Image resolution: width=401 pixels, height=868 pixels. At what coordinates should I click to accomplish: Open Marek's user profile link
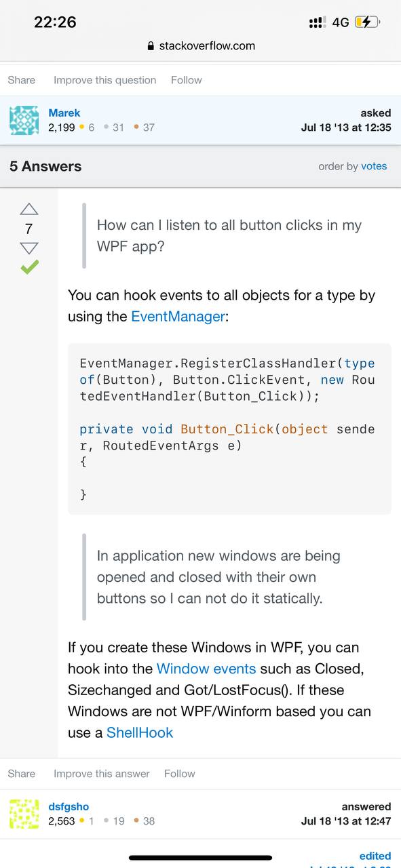(x=64, y=113)
